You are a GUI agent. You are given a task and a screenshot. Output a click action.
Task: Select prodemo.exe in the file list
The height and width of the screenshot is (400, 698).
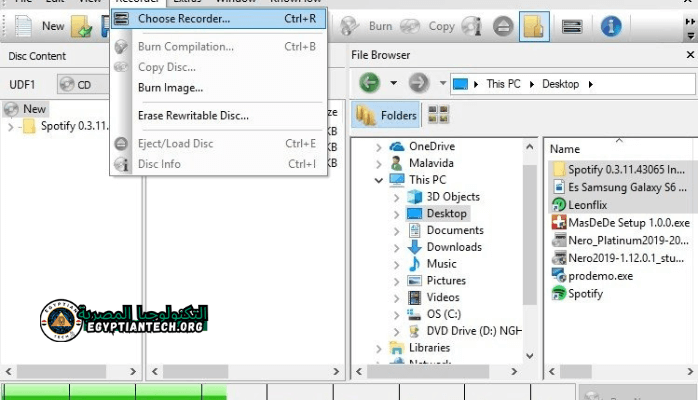pos(600,275)
